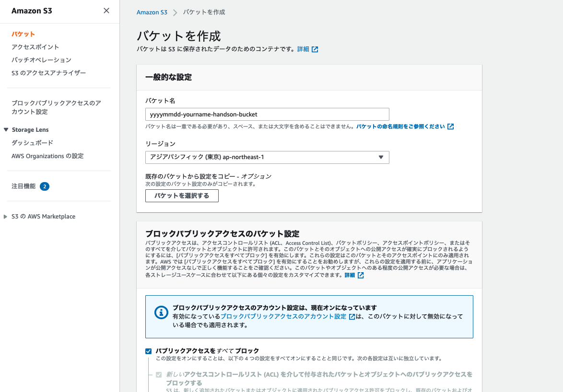Go to Amazon S3 breadcrumb link
Viewport: 563px width, 392px height.
(x=152, y=12)
